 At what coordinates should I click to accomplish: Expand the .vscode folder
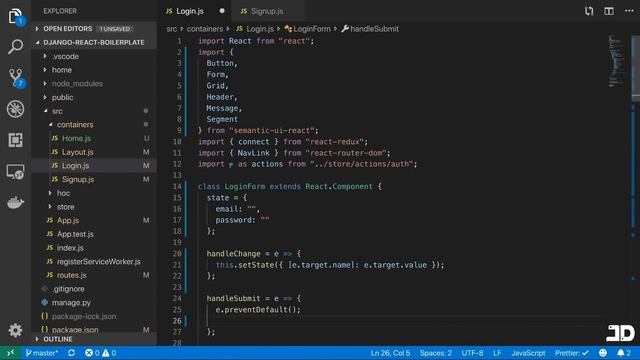45,56
